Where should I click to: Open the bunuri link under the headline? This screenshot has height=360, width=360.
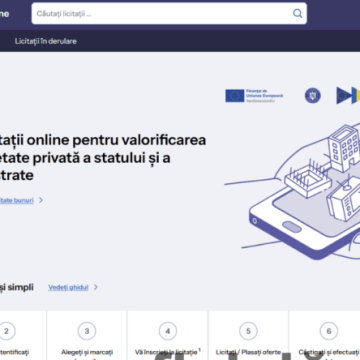(x=17, y=200)
